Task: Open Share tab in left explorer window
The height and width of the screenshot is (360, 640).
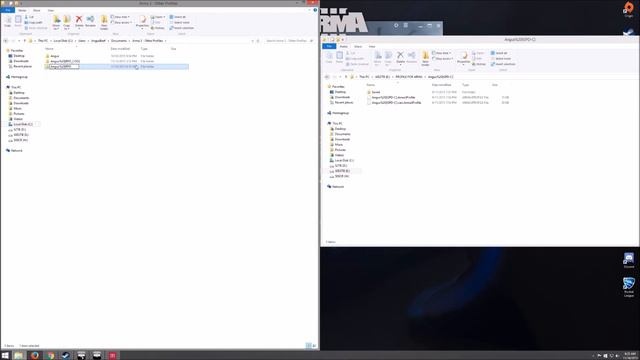Action: point(36,10)
